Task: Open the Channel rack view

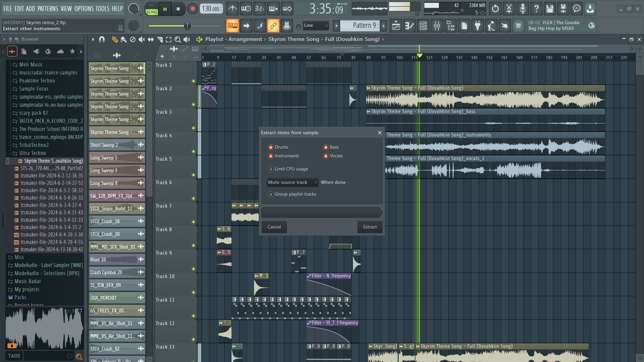Action: [x=423, y=26]
